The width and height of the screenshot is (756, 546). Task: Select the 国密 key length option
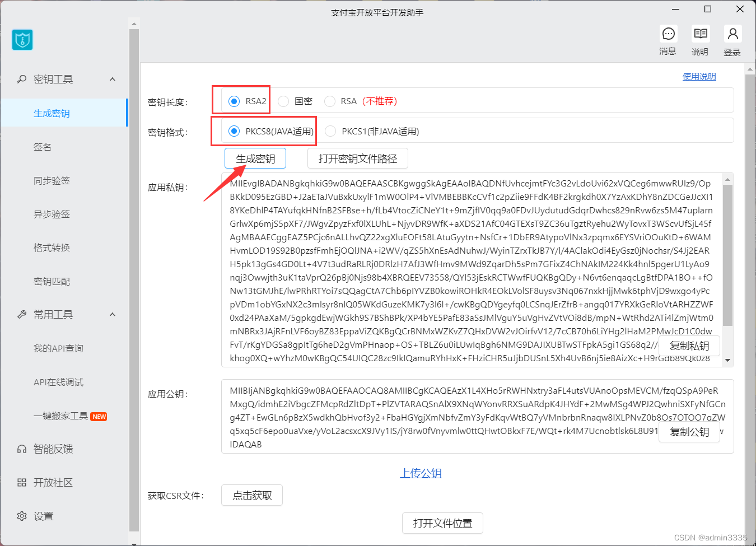pyautogui.click(x=283, y=101)
